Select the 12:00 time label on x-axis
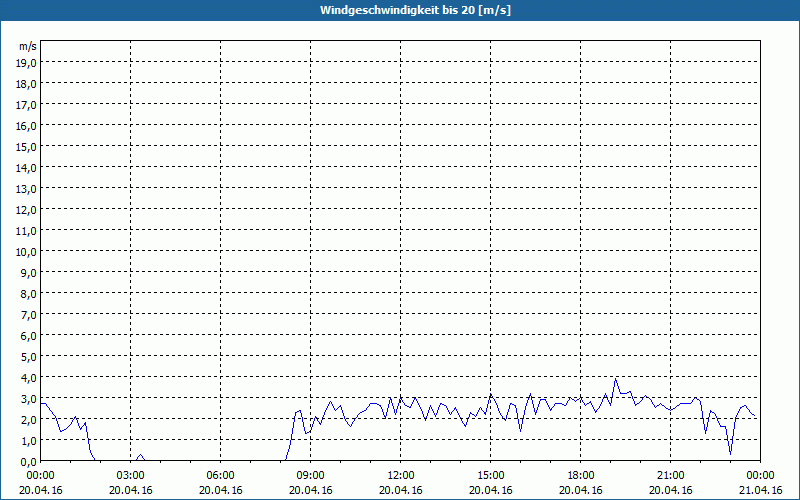The width and height of the screenshot is (800, 500). [x=401, y=476]
